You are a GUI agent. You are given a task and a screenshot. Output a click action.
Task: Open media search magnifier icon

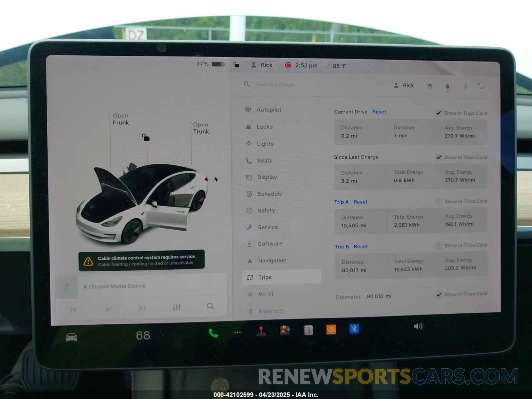click(x=211, y=306)
